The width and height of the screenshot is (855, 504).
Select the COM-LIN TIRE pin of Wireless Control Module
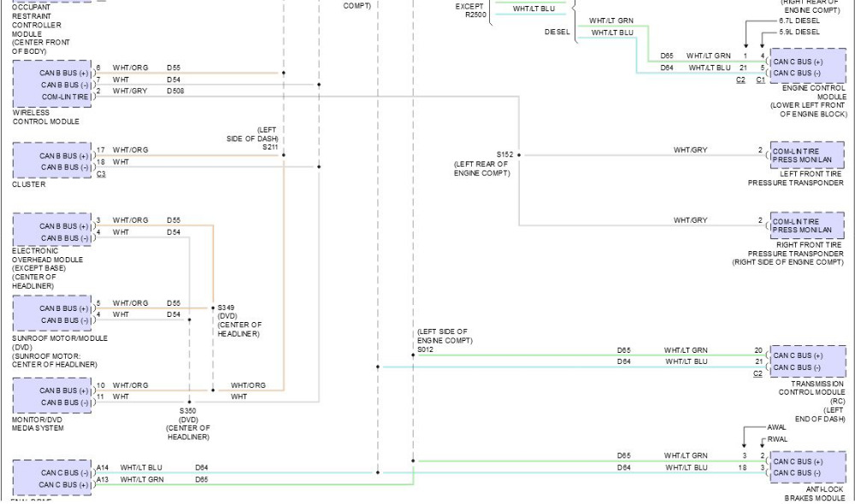point(65,97)
